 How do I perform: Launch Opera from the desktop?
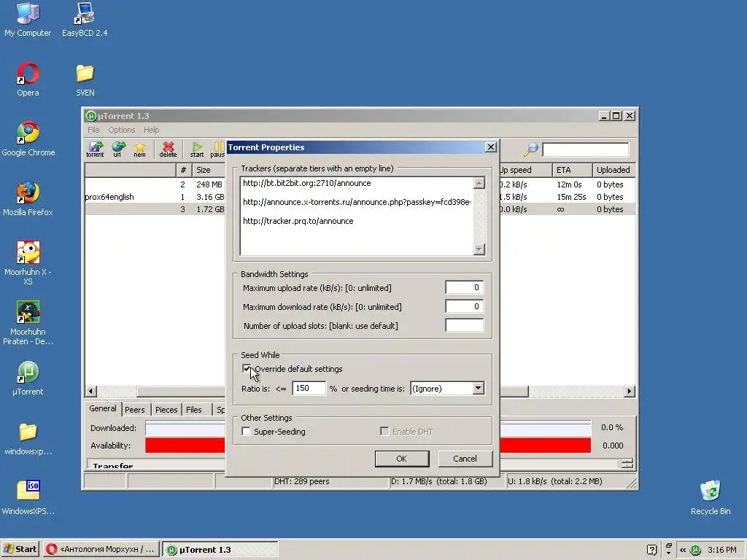click(x=28, y=79)
